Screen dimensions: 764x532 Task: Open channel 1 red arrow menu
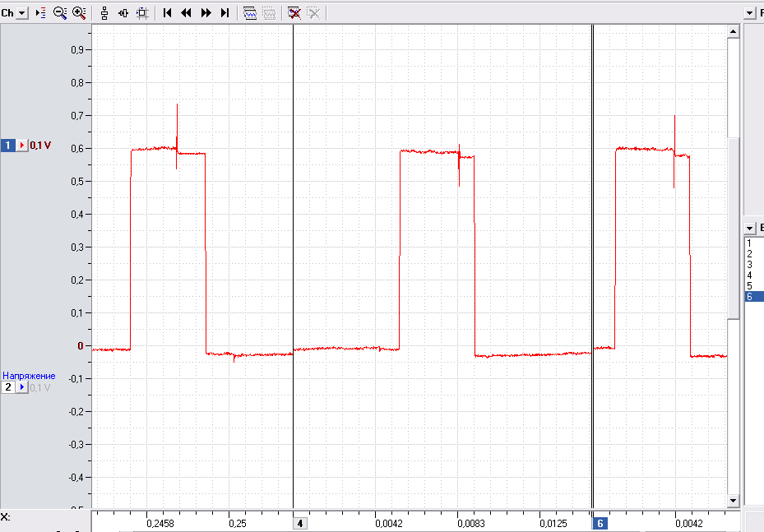pyautogui.click(x=22, y=146)
